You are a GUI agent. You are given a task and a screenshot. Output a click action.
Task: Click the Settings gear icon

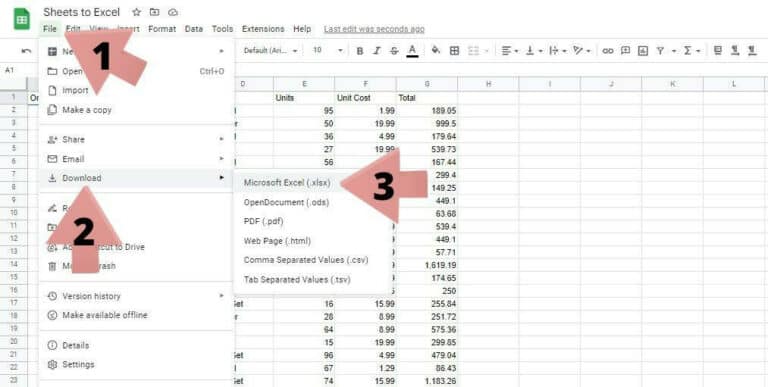click(x=52, y=364)
